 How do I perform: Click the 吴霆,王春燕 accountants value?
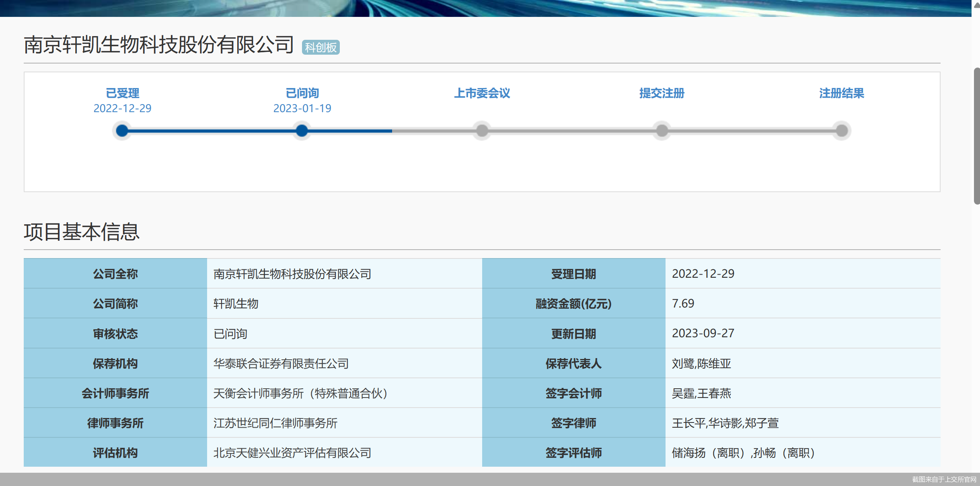pos(701,393)
